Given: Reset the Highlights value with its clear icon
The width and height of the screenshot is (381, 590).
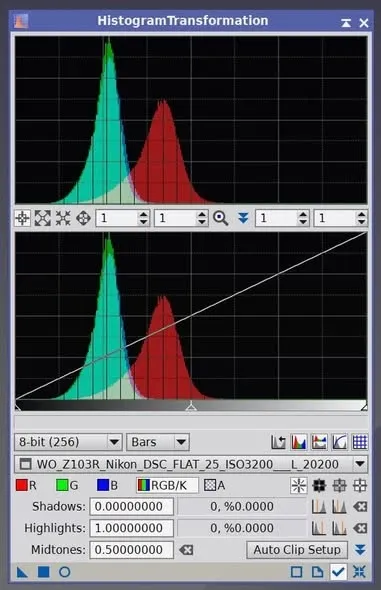Looking at the screenshot, I should coord(360,528).
